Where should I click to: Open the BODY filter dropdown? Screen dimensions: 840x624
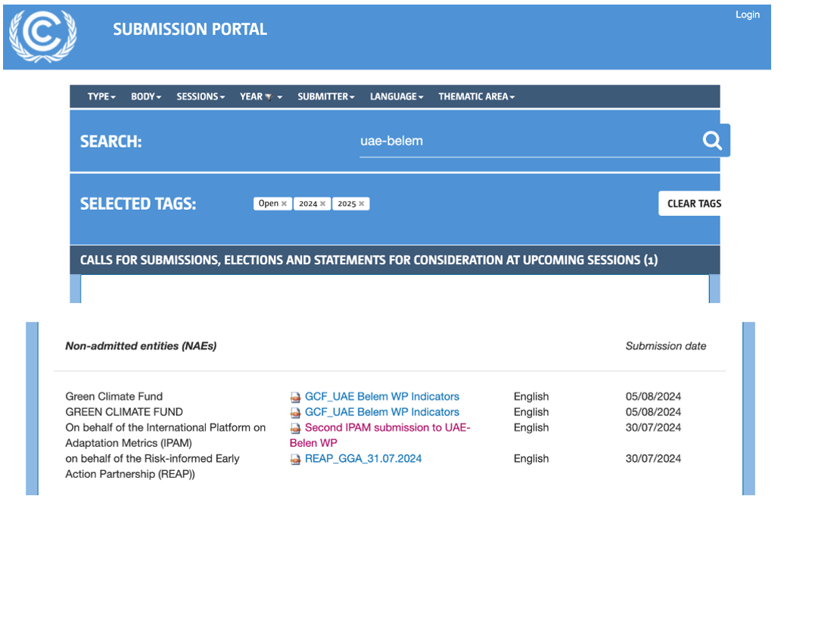coord(146,97)
